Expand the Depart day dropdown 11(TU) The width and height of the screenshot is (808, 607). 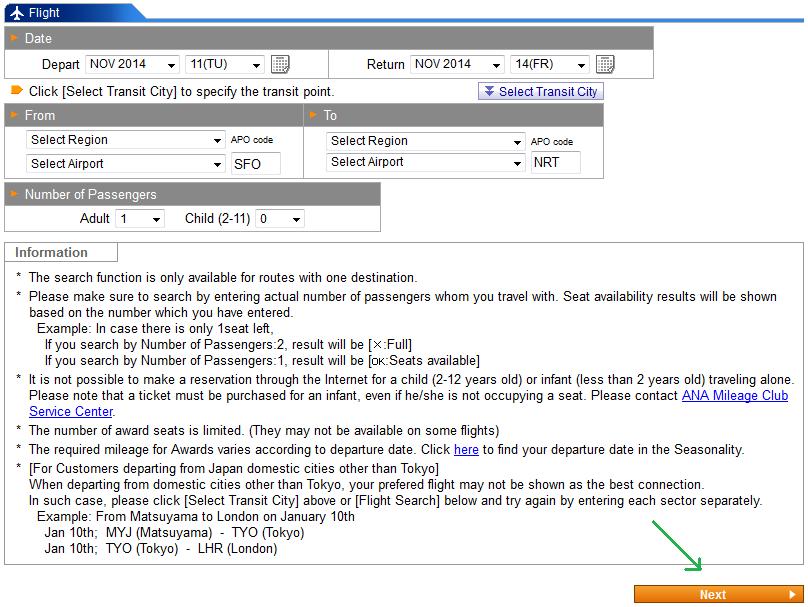pyautogui.click(x=225, y=65)
